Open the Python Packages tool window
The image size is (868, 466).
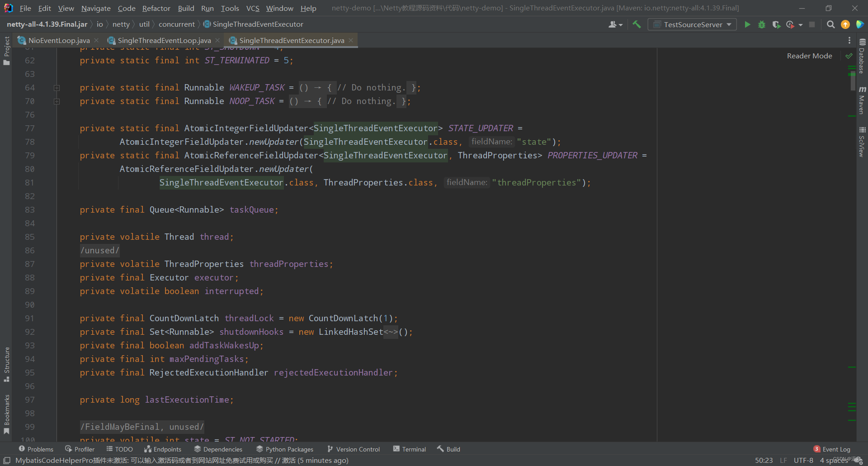coord(285,449)
